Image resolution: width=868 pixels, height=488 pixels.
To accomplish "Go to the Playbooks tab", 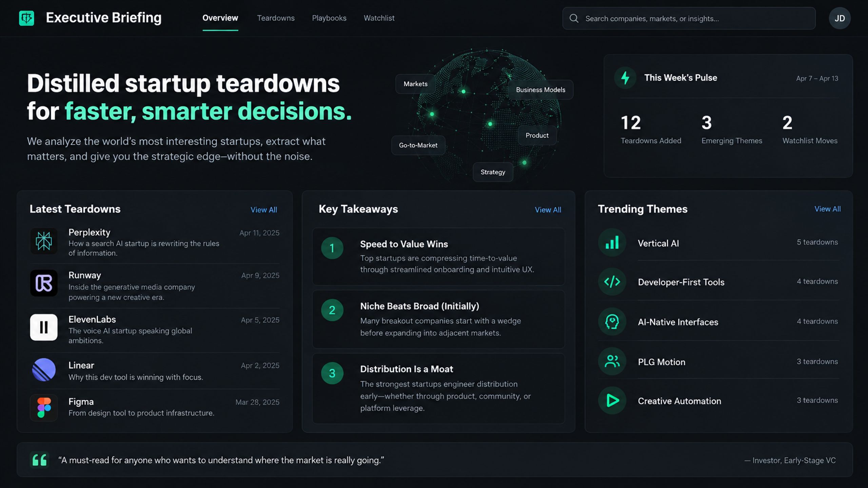I will 329,18.
